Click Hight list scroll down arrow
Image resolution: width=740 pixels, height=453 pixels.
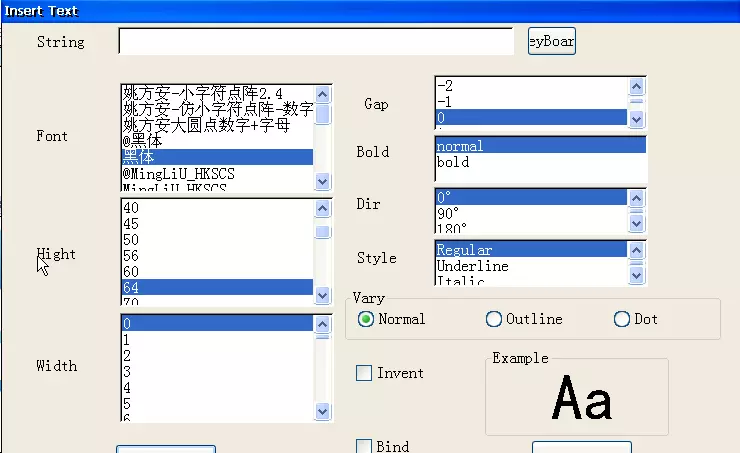click(323, 296)
